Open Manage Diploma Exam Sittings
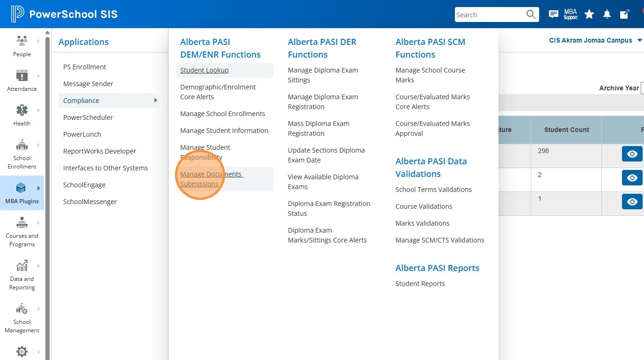The height and width of the screenshot is (360, 644). point(323,75)
